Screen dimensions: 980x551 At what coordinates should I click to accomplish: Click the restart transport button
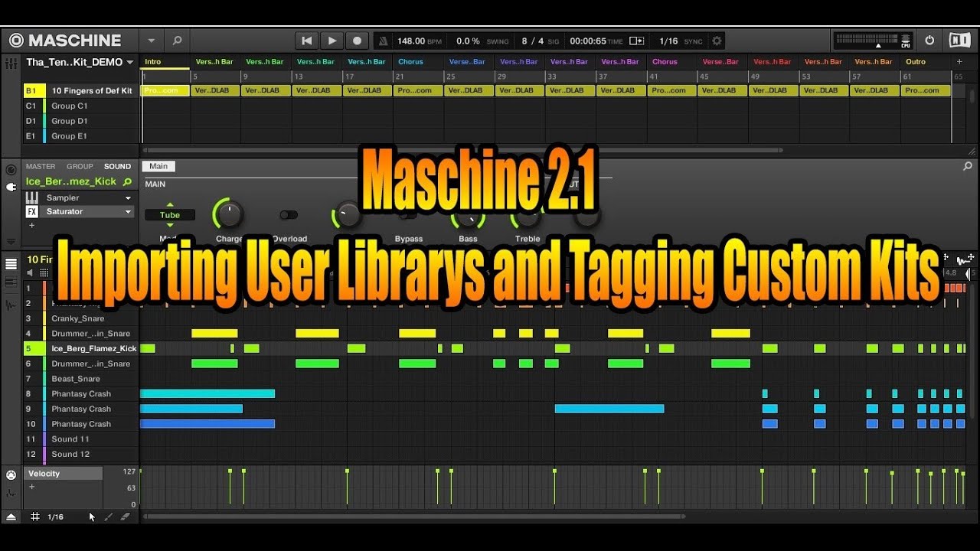coord(307,41)
